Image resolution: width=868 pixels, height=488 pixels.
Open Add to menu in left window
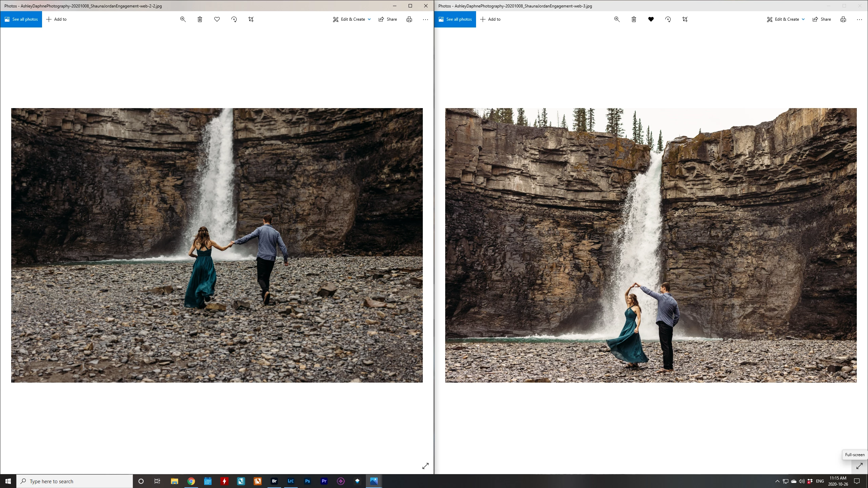[56, 19]
